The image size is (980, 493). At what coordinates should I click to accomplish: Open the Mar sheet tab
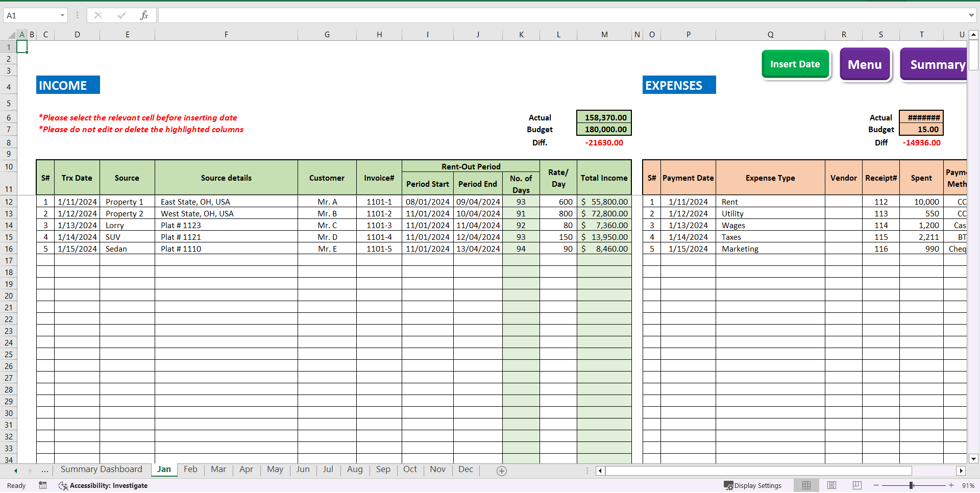[218, 470]
